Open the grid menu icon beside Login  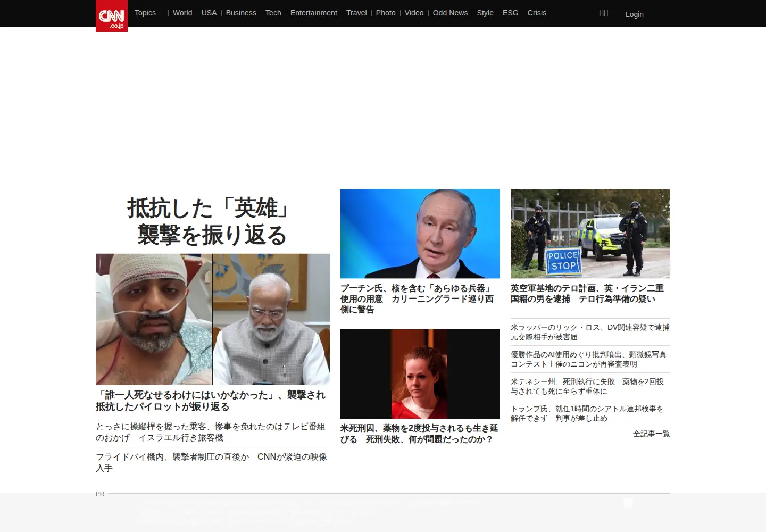pyautogui.click(x=603, y=13)
